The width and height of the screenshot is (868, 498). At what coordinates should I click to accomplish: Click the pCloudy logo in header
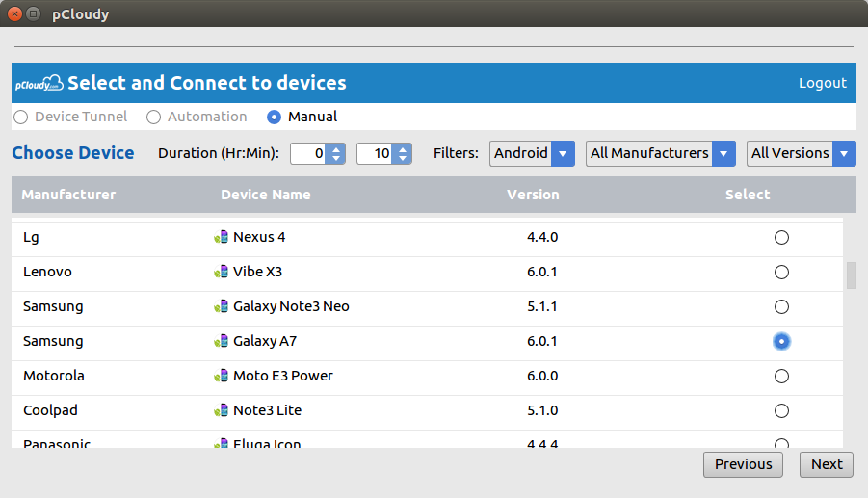(x=39, y=83)
